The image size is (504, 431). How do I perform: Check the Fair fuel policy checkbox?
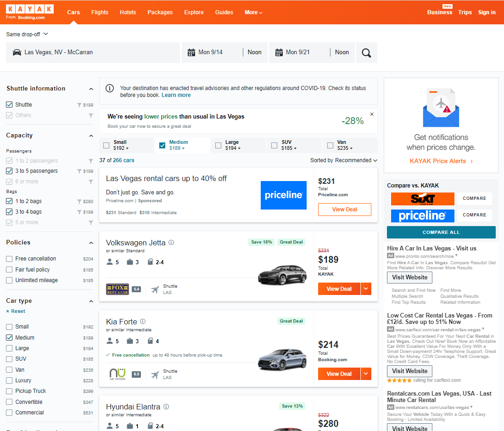point(9,270)
